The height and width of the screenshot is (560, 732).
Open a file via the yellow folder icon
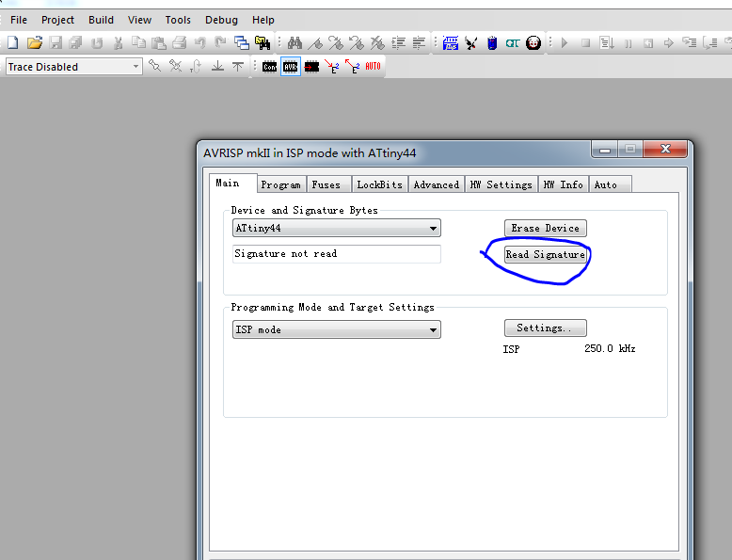pos(35,43)
